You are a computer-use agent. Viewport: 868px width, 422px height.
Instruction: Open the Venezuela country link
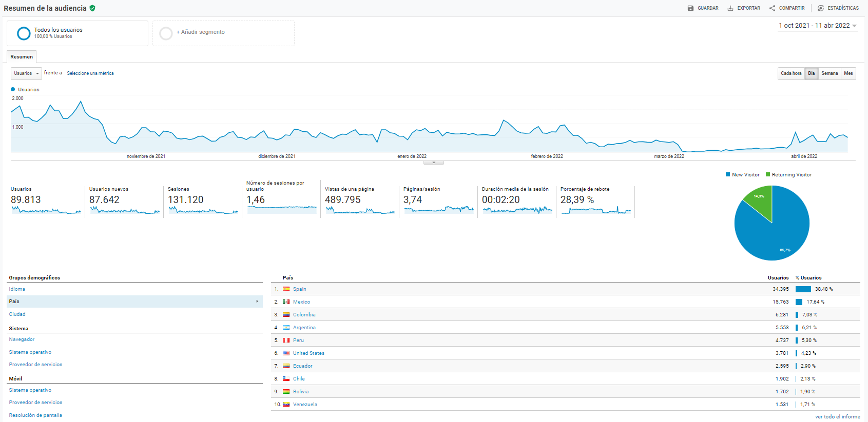[x=305, y=405]
